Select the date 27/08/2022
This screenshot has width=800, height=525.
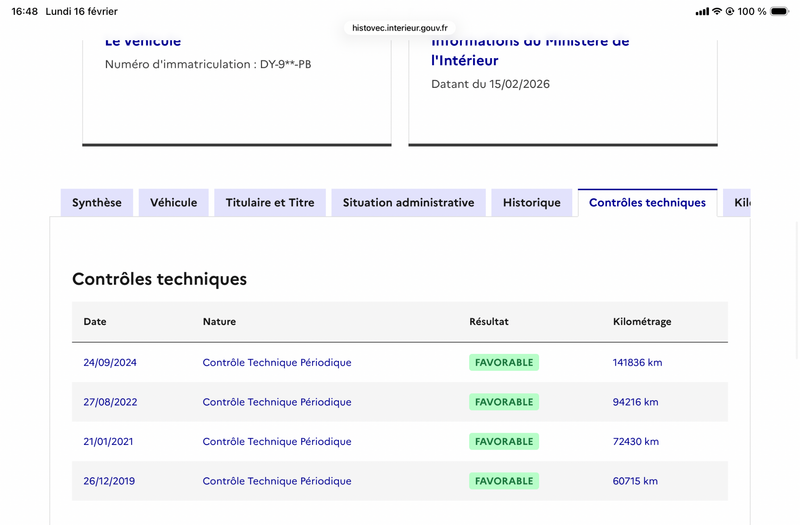tap(110, 402)
